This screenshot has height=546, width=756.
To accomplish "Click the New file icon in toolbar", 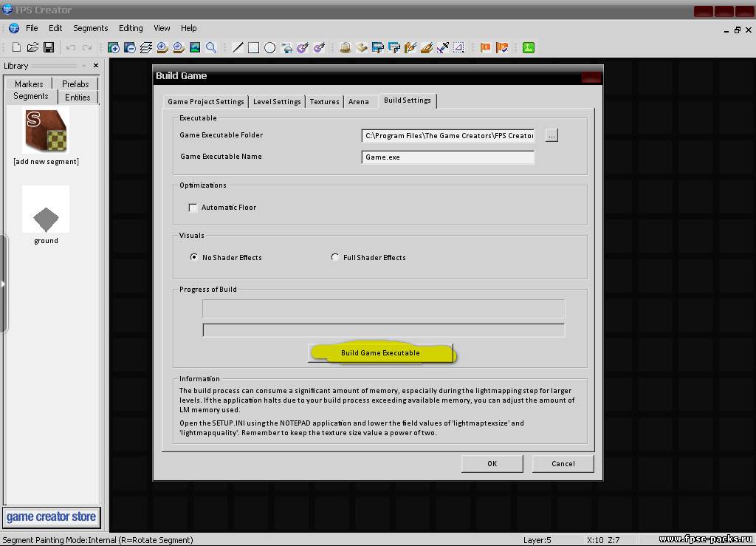I will click(16, 47).
